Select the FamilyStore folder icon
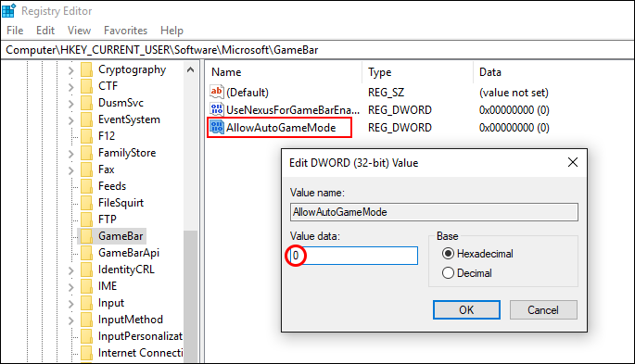635x364 pixels. (x=86, y=153)
